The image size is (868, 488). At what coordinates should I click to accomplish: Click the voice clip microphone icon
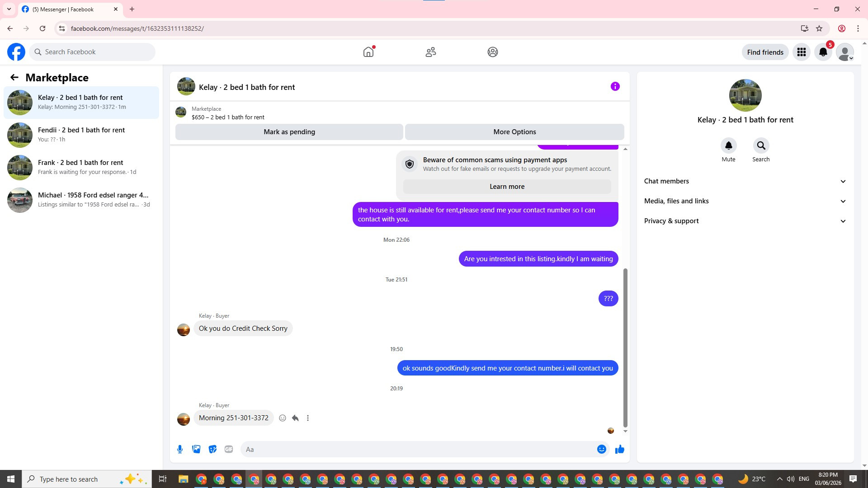(x=180, y=449)
